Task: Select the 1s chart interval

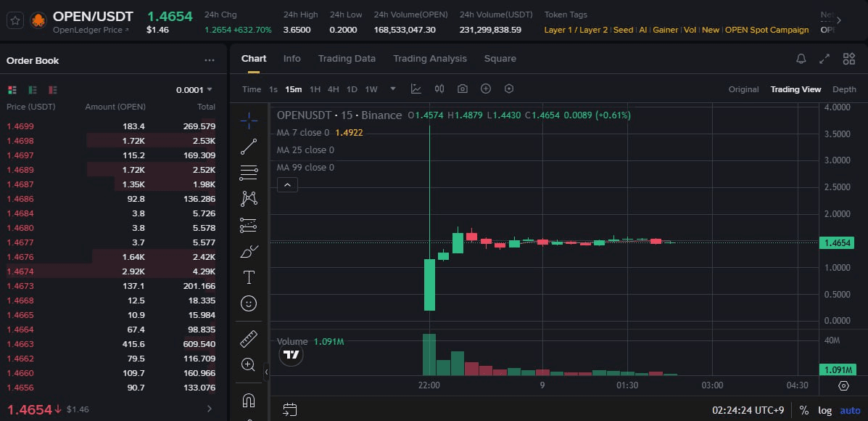Action: pyautogui.click(x=273, y=89)
